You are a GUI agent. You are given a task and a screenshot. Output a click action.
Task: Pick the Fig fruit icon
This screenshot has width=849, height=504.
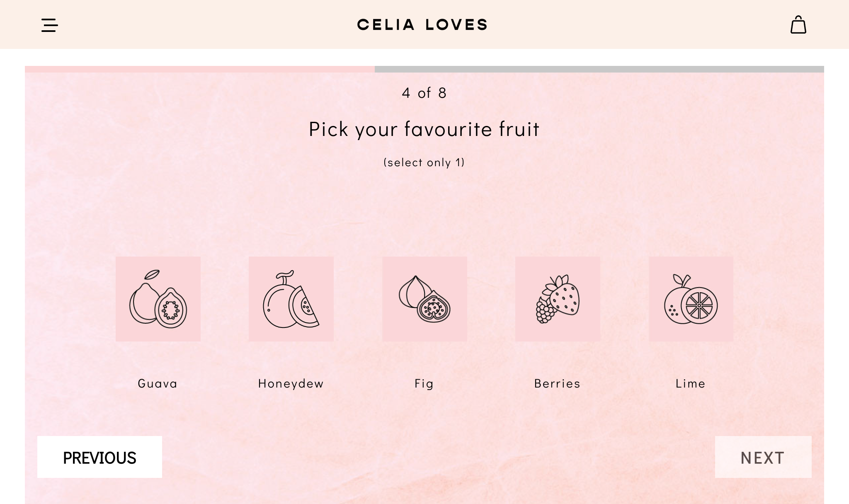pos(424,299)
